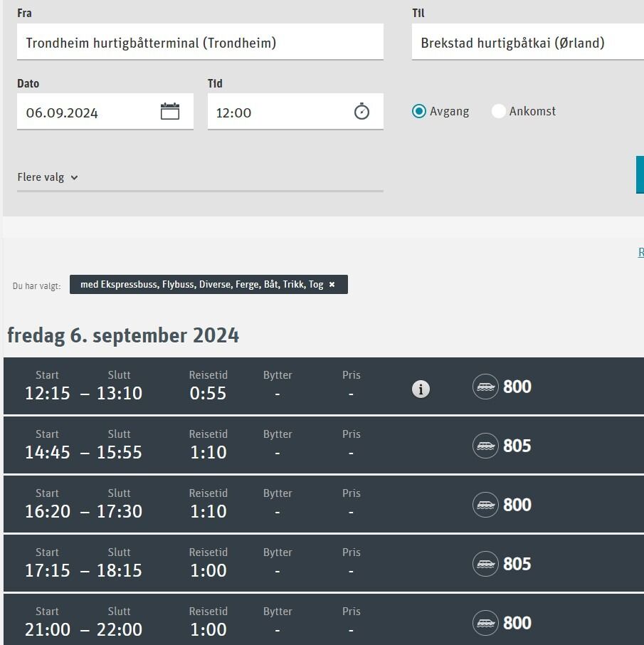The image size is (644, 645).
Task: Open the 21:00 – 22:00 departure row
Action: point(324,619)
